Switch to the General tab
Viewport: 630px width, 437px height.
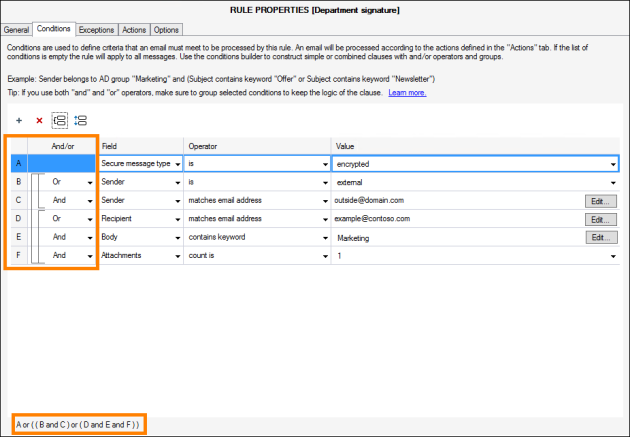16,30
